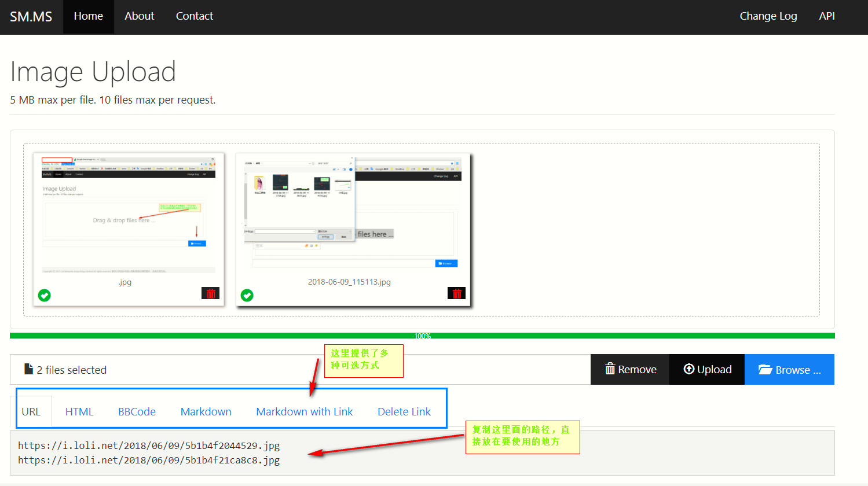Delete the 2018-06-09_115113.jpg preview with trash icon

(x=456, y=293)
